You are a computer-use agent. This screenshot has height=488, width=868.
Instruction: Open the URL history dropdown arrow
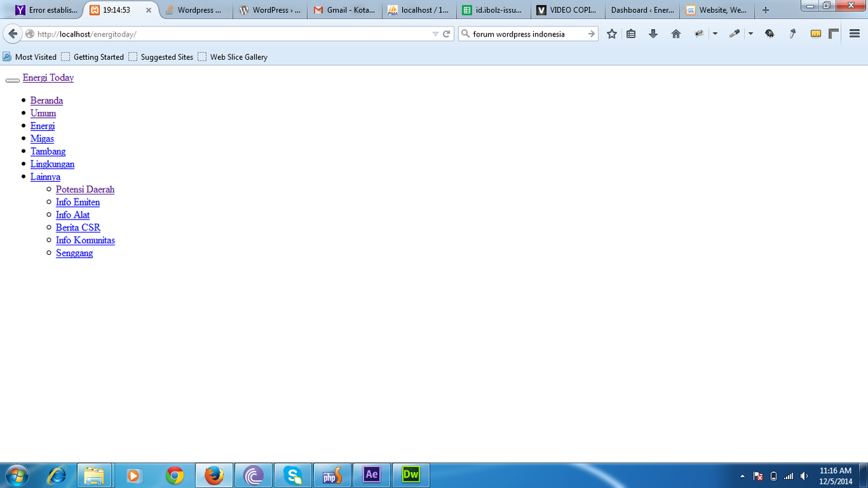coord(435,34)
